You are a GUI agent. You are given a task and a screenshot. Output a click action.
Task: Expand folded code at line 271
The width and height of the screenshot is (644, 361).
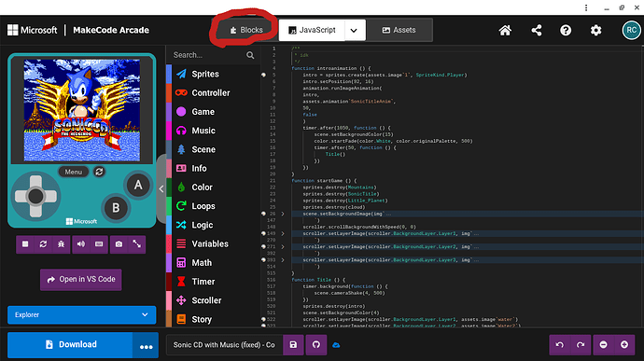[283, 247]
